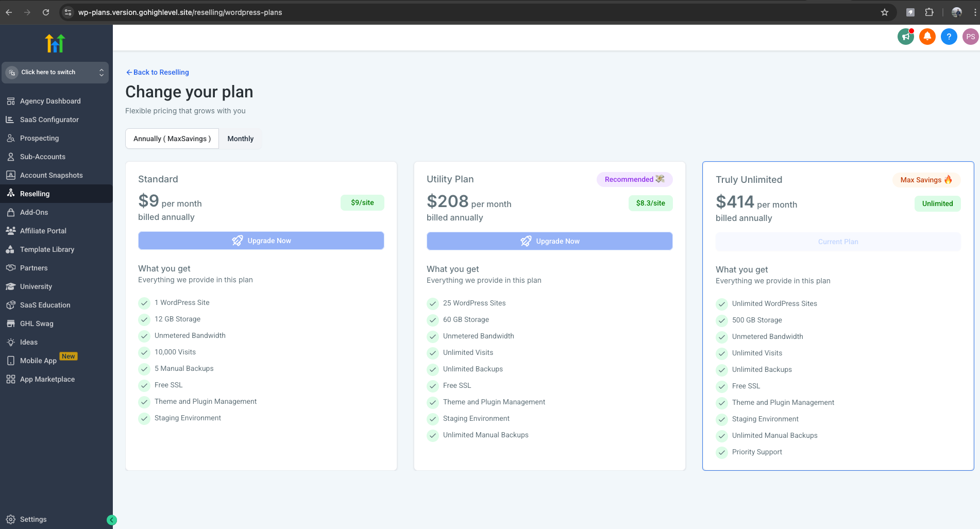Click Upgrade Now on the Utility Plan
Screen dimensions: 980x529
[x=550, y=241]
